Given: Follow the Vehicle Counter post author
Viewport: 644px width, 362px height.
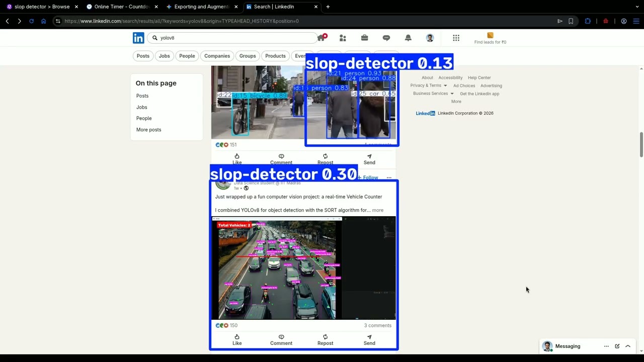Looking at the screenshot, I should pos(368,177).
